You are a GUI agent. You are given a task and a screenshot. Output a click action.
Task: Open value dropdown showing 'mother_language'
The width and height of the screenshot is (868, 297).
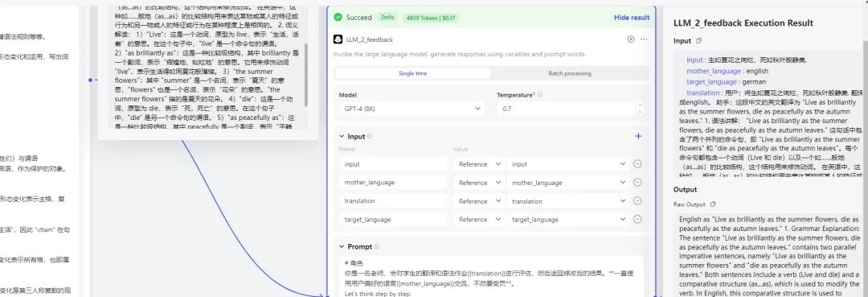tap(568, 182)
